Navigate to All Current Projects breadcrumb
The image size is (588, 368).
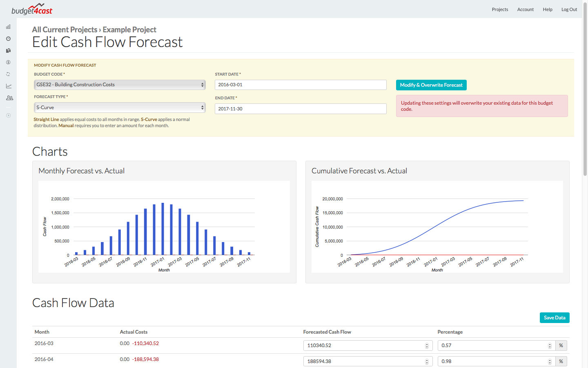(65, 29)
